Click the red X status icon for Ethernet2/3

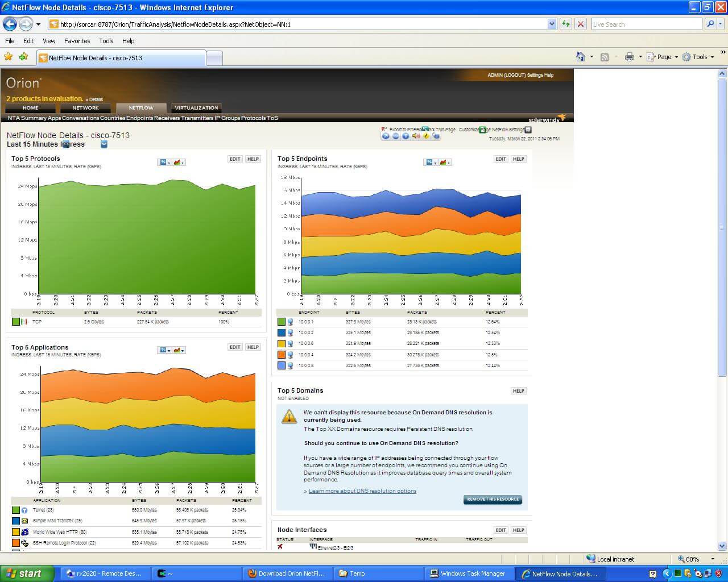(280, 547)
